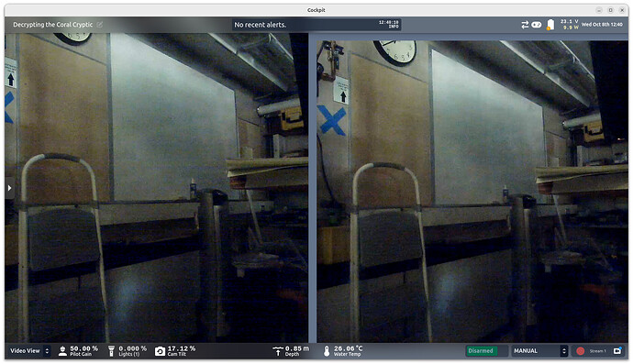Image resolution: width=633 pixels, height=364 pixels.
Task: Click the left camera video feed
Action: click(x=157, y=188)
